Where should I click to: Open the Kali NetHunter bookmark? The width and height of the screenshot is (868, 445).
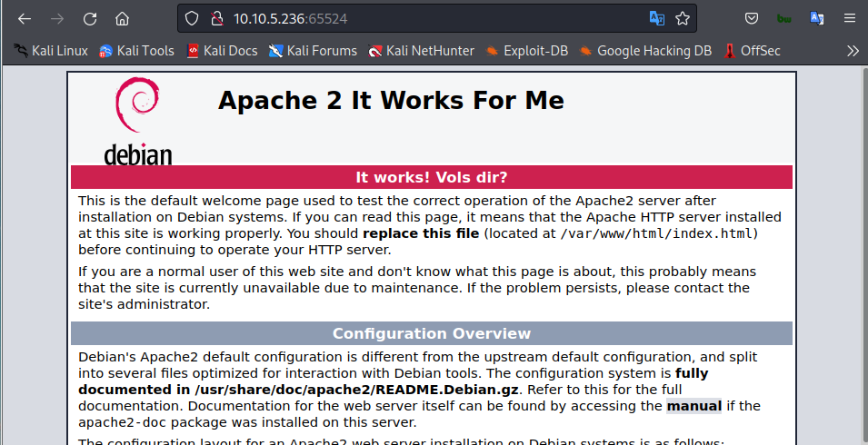(421, 51)
